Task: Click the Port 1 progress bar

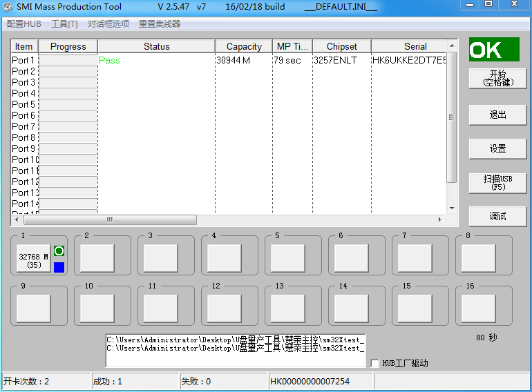Action: 68,60
